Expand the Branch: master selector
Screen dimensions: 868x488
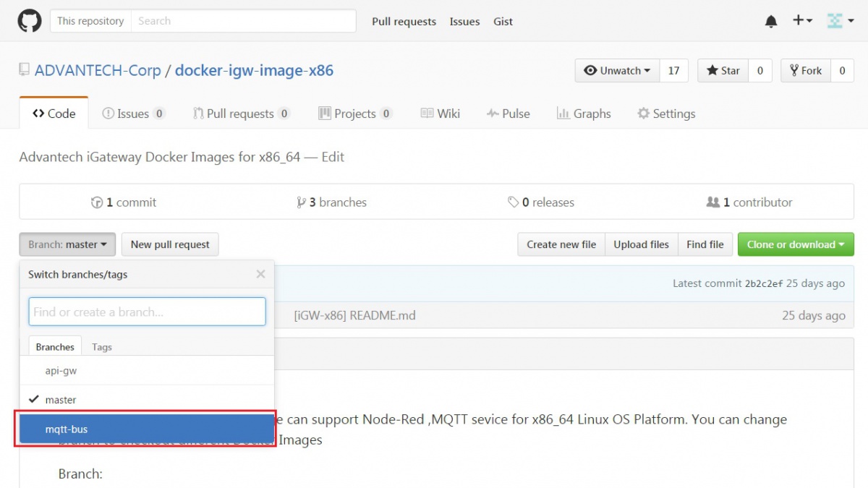pyautogui.click(x=67, y=244)
